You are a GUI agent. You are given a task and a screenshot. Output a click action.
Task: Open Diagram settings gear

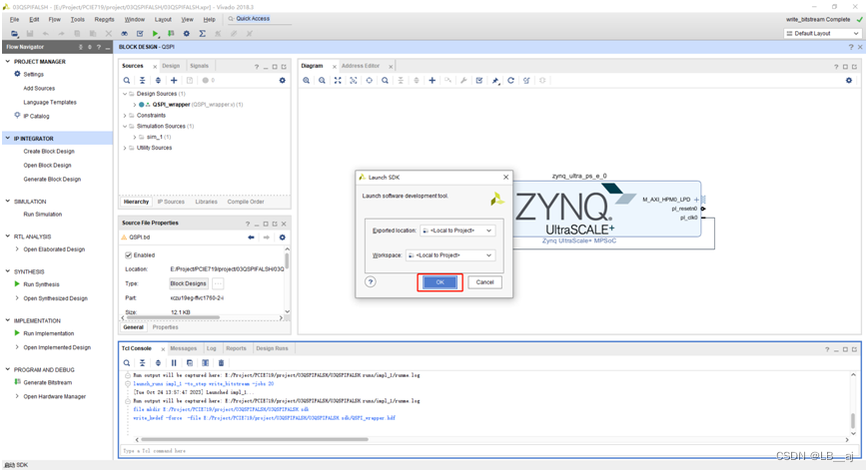(849, 80)
